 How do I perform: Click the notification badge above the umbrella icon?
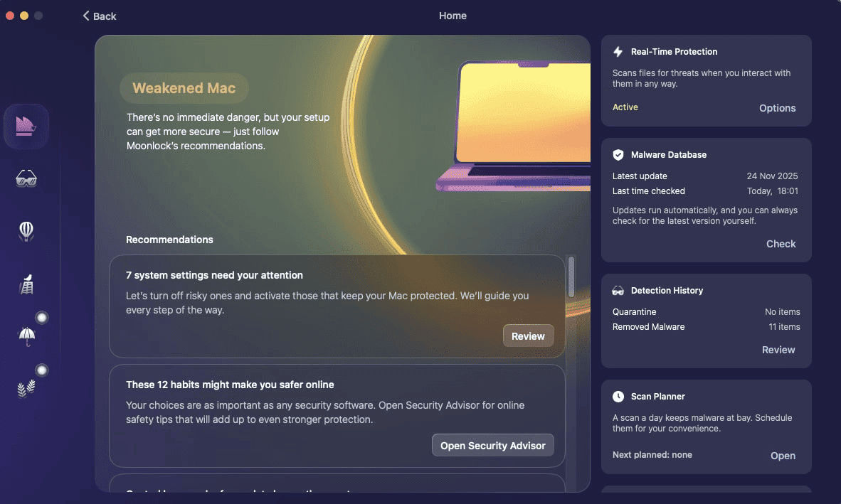41,317
